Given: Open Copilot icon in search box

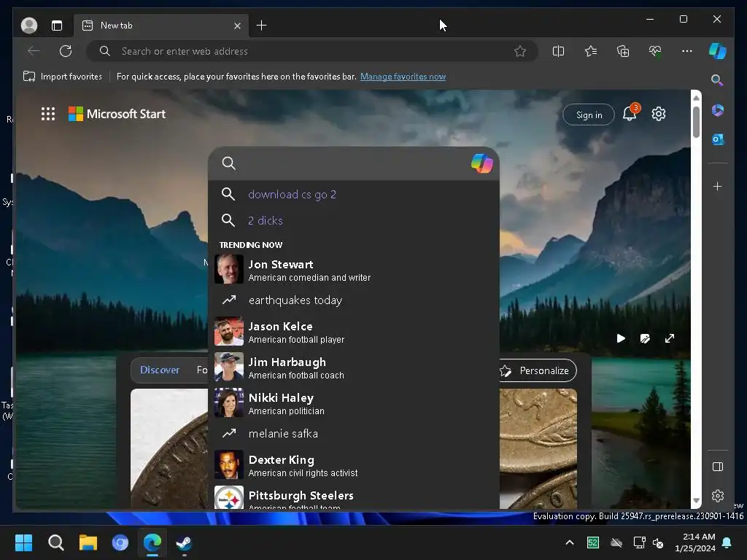Looking at the screenshot, I should tap(481, 163).
